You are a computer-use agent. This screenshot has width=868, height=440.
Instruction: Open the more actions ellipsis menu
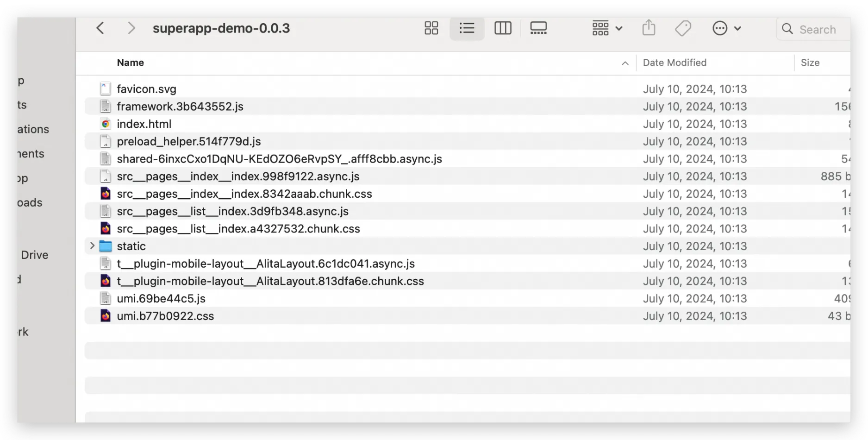(x=726, y=28)
